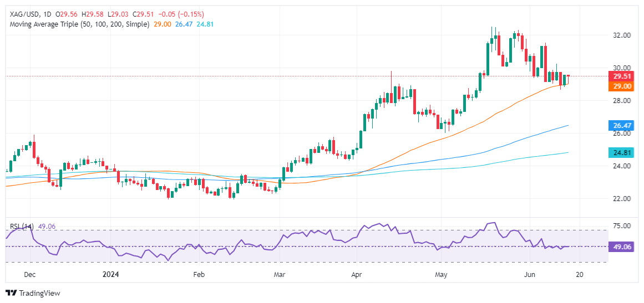This screenshot has height=303, width=644.
Task: Click the 32.00 level on the price scale
Action: coord(621,35)
